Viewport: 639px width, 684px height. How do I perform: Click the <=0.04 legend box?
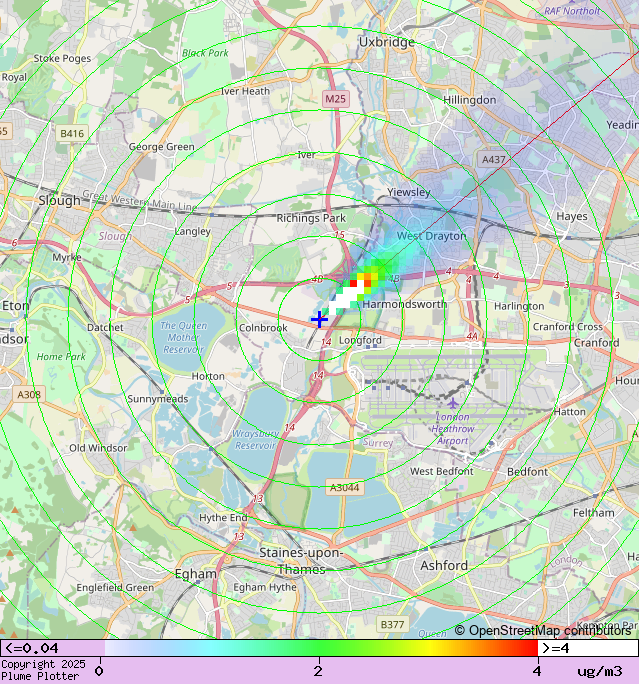click(53, 648)
